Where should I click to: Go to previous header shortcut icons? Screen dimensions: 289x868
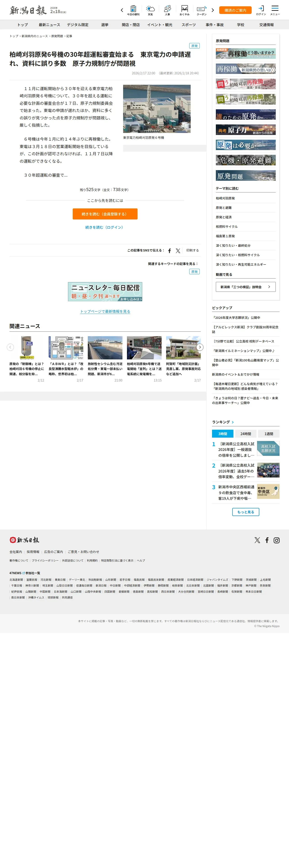(x=122, y=10)
